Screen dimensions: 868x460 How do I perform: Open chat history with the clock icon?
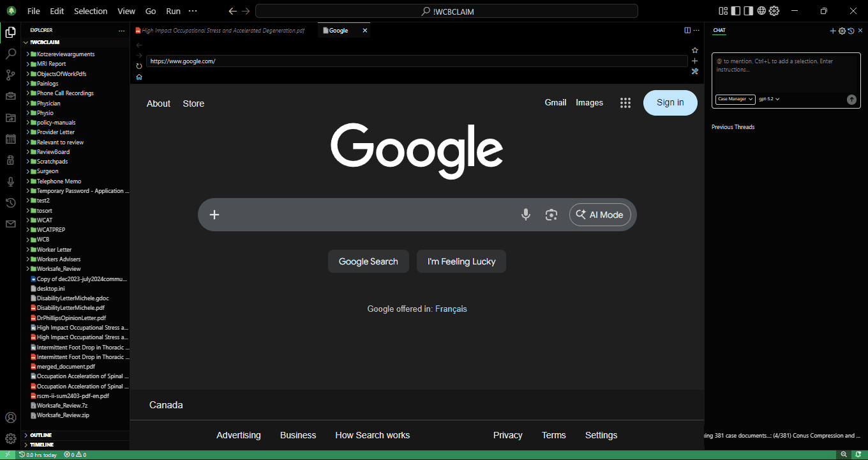point(851,31)
